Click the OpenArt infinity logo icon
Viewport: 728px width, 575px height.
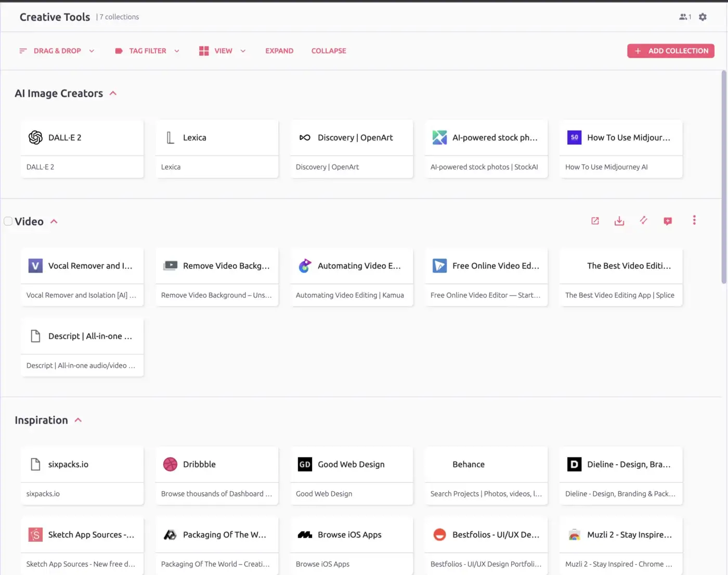coord(305,137)
